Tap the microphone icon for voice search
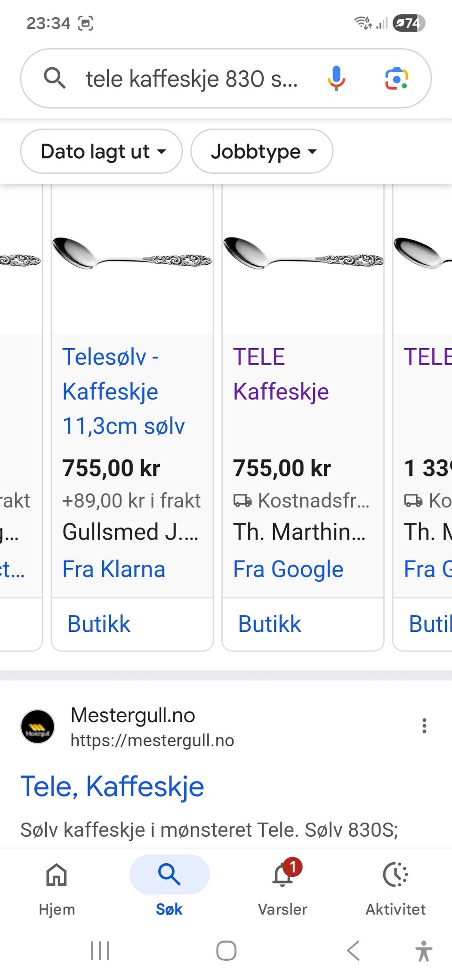 click(336, 78)
